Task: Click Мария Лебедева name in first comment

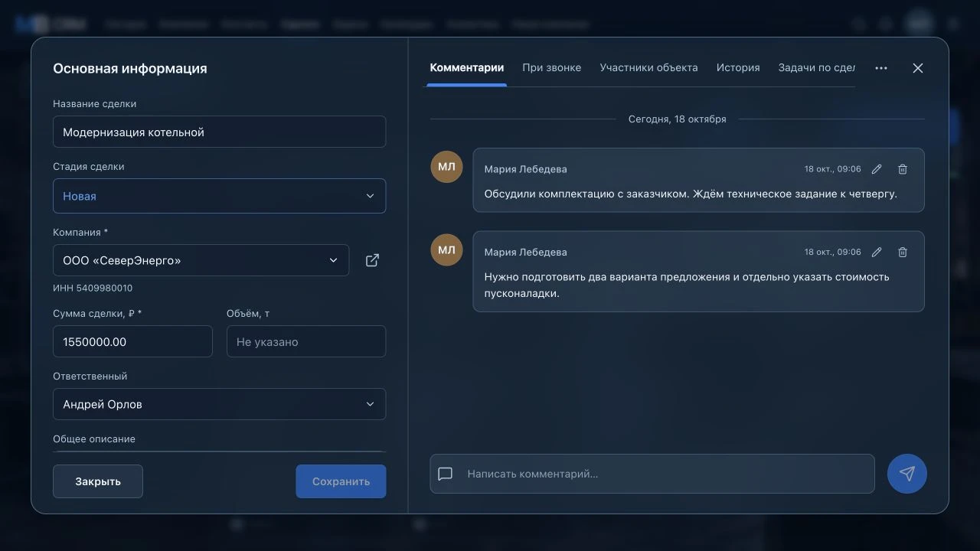Action: tap(525, 169)
